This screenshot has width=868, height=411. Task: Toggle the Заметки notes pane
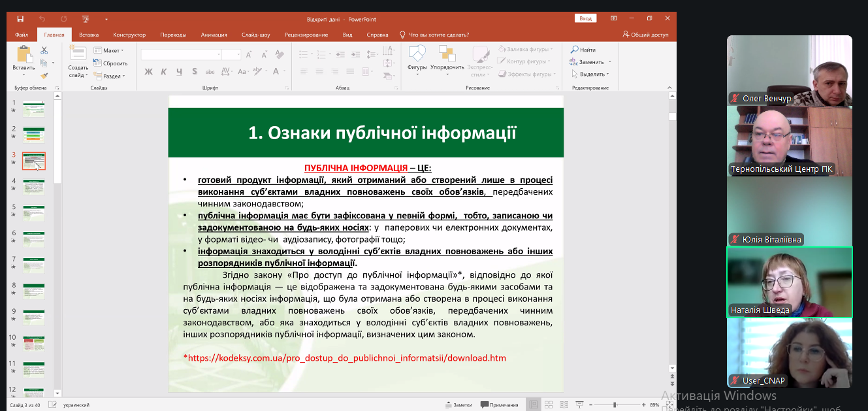[x=458, y=404]
